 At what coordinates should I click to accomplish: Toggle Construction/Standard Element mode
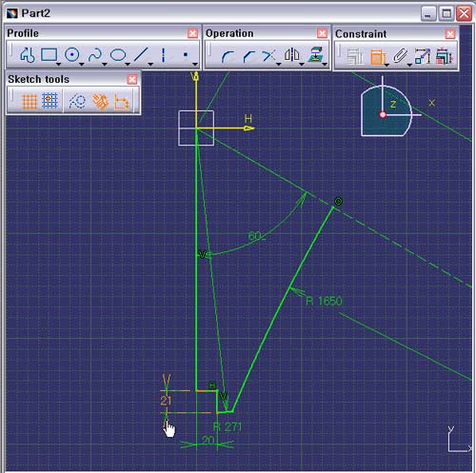tap(77, 102)
